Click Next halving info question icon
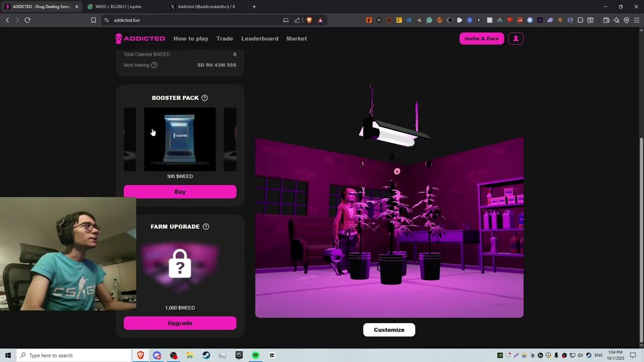This screenshot has width=644, height=362. (154, 65)
